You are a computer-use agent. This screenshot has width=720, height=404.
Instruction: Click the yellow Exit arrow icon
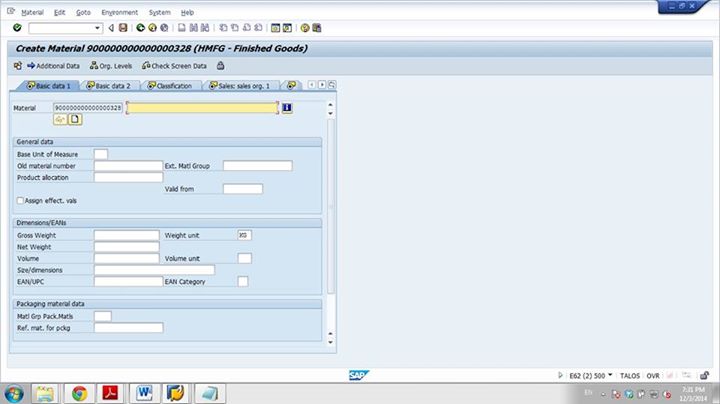click(152, 28)
